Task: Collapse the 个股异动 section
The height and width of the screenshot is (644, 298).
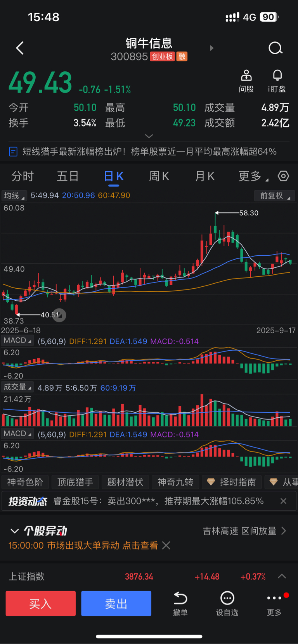Action: 14,531
